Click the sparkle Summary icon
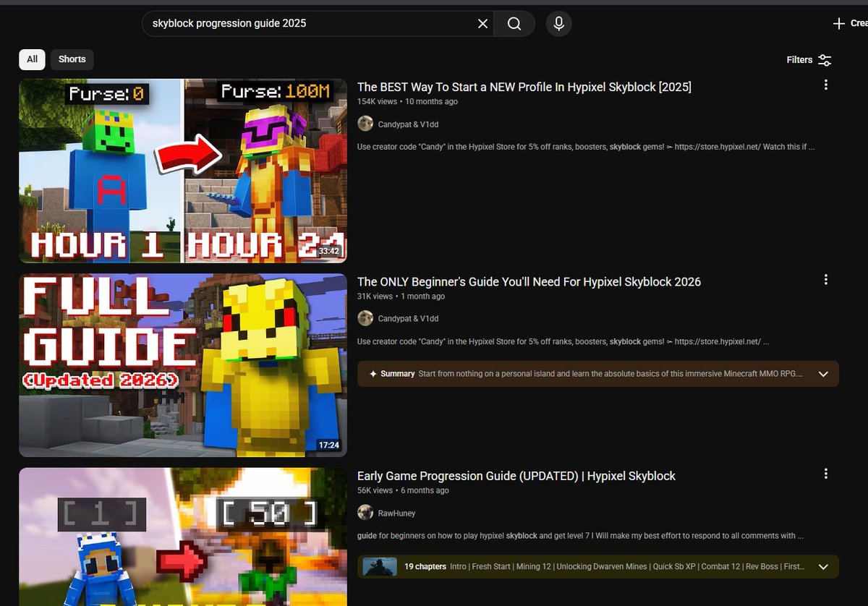Viewport: 868px width, 606px height. click(373, 374)
